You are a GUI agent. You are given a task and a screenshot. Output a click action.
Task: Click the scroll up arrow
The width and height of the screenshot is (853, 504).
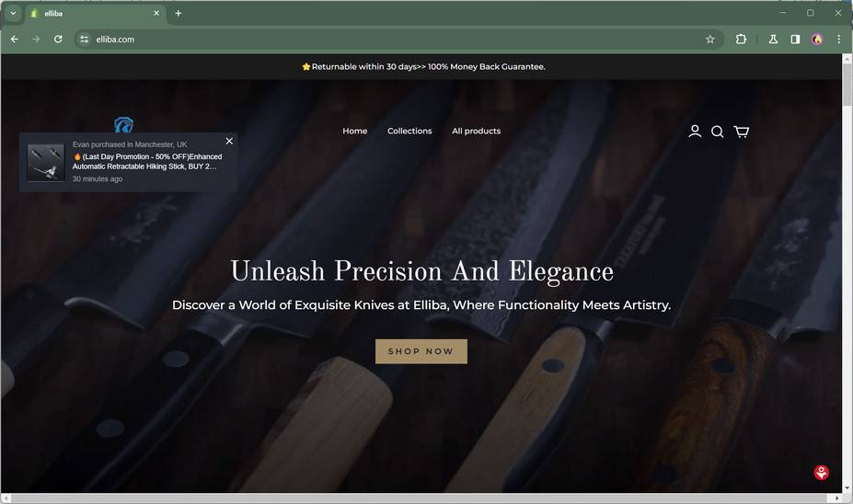click(847, 58)
